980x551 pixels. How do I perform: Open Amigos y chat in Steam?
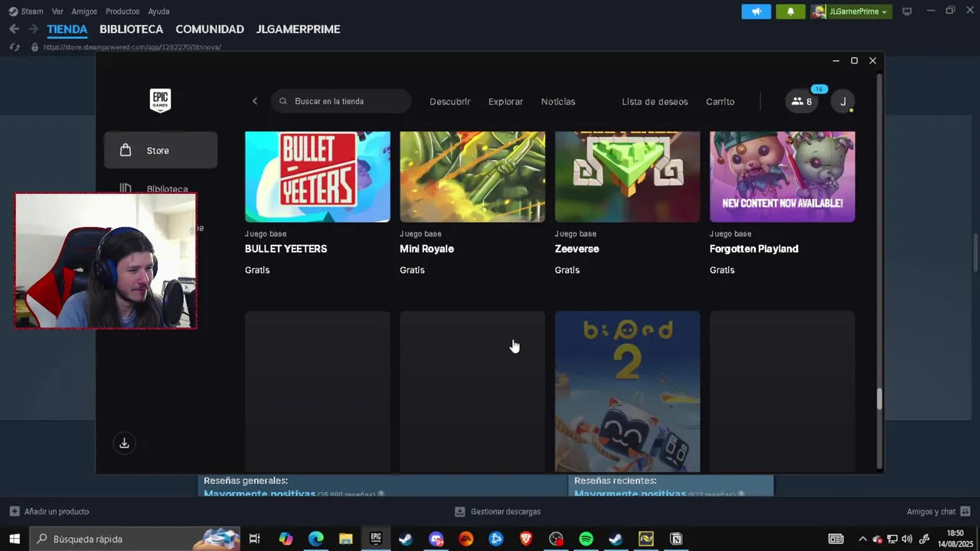tap(938, 511)
